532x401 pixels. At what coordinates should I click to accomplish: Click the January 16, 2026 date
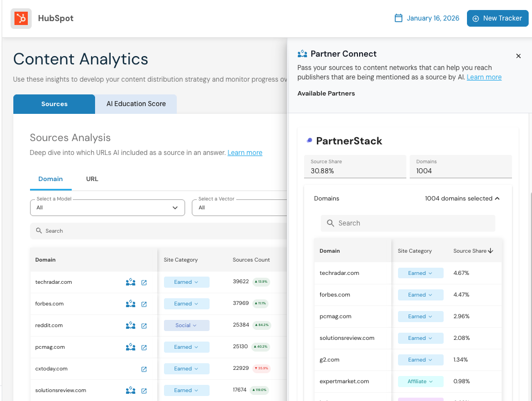(433, 18)
